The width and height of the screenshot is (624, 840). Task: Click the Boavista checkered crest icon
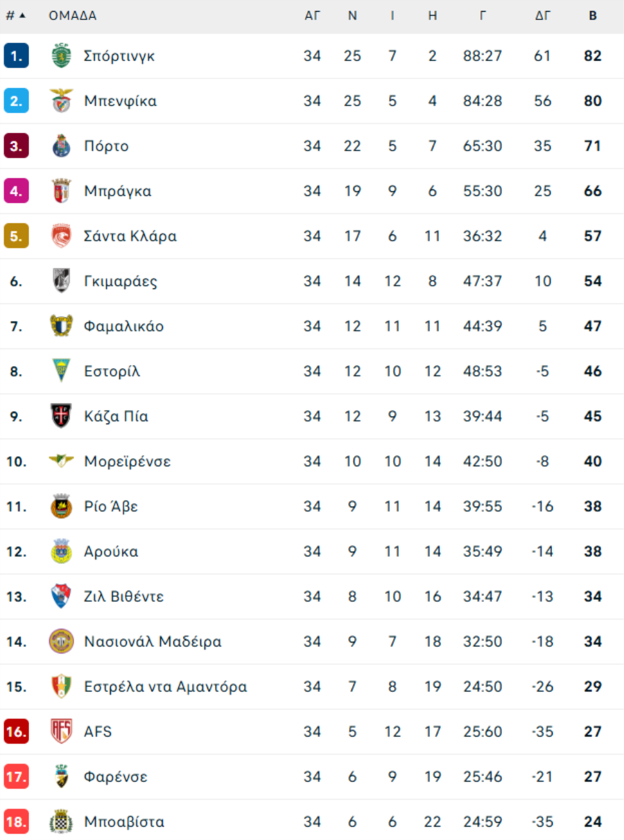point(62,822)
